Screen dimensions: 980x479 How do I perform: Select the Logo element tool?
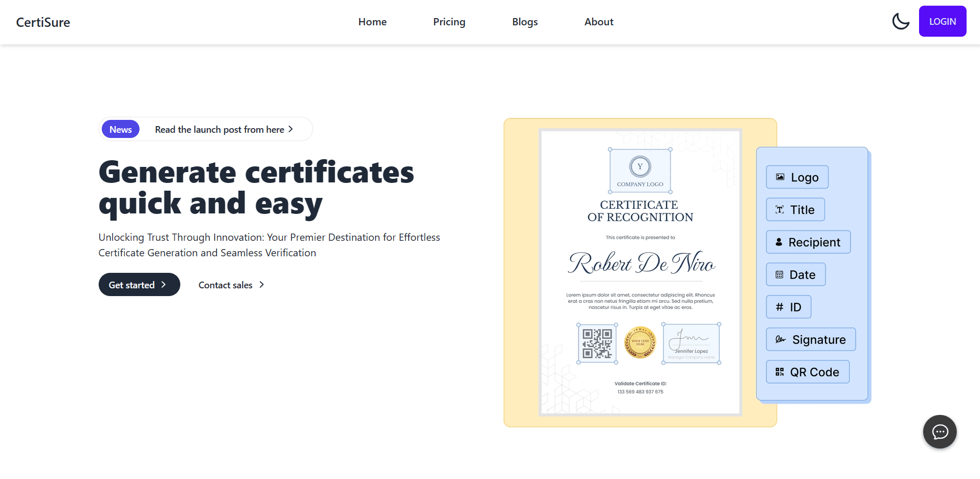(797, 177)
